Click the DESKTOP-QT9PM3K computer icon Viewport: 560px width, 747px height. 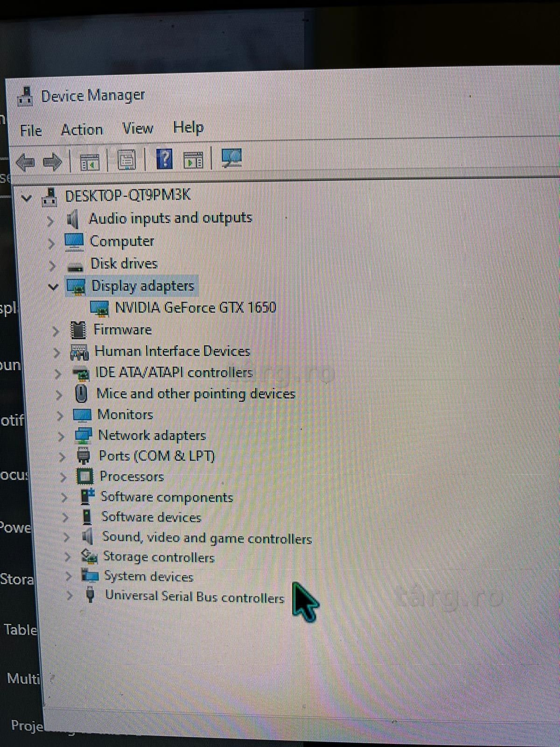(x=49, y=197)
